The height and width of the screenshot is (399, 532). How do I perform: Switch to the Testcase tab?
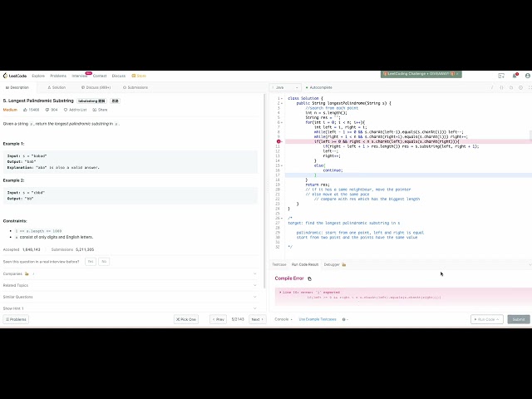[279, 264]
